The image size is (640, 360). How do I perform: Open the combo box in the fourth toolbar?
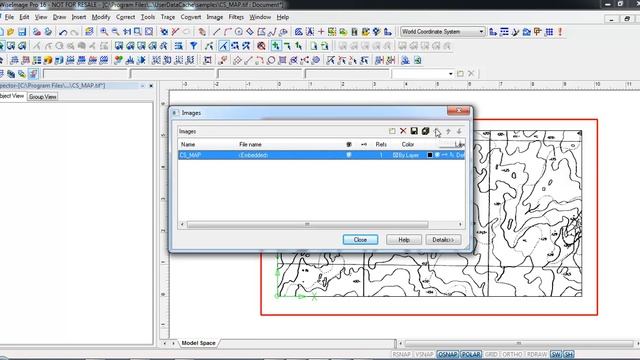click(x=423, y=73)
